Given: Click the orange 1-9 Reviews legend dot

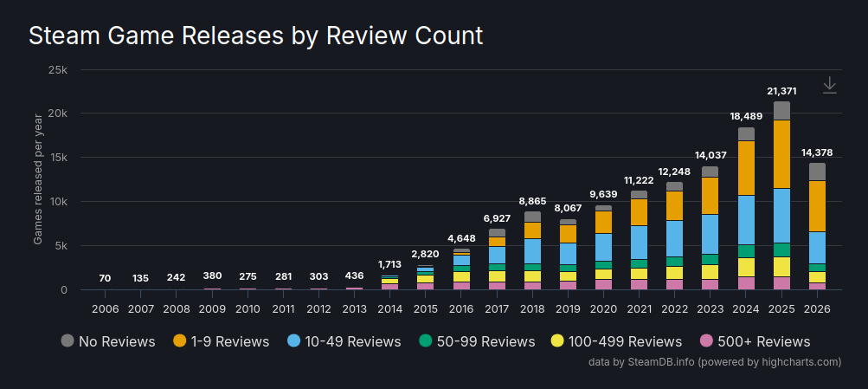Looking at the screenshot, I should (180, 340).
